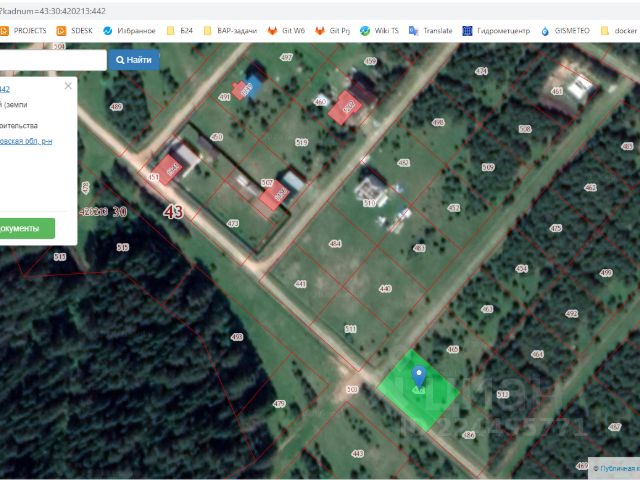Open the cadastral number link ending 442
The width and height of the screenshot is (640, 480).
point(5,89)
